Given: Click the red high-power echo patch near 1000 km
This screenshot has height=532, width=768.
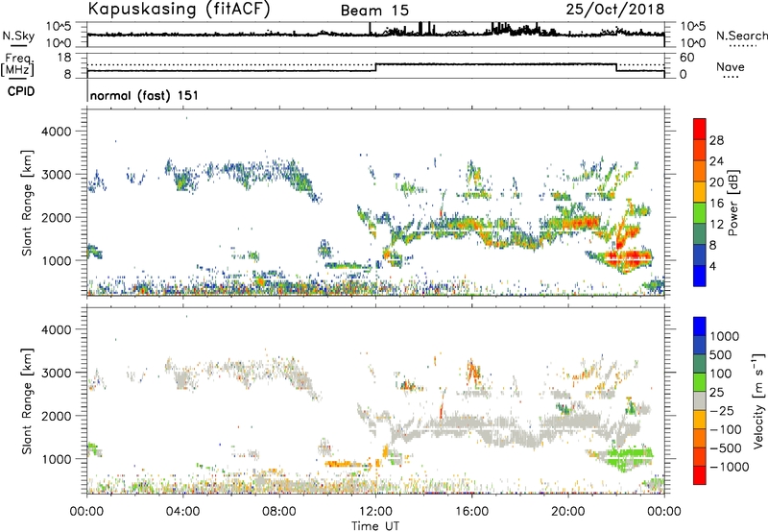Looking at the screenshot, I should click(x=628, y=257).
